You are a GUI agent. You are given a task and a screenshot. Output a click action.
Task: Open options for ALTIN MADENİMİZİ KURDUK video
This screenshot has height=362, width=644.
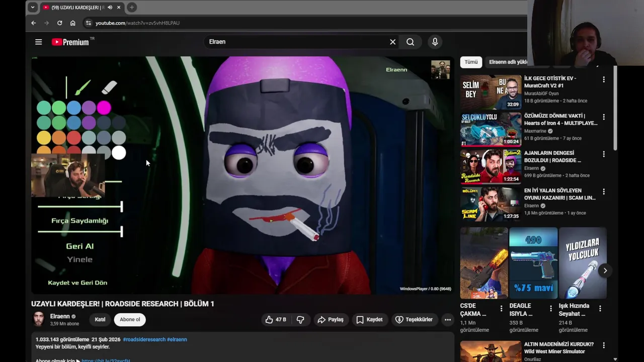[x=604, y=345]
